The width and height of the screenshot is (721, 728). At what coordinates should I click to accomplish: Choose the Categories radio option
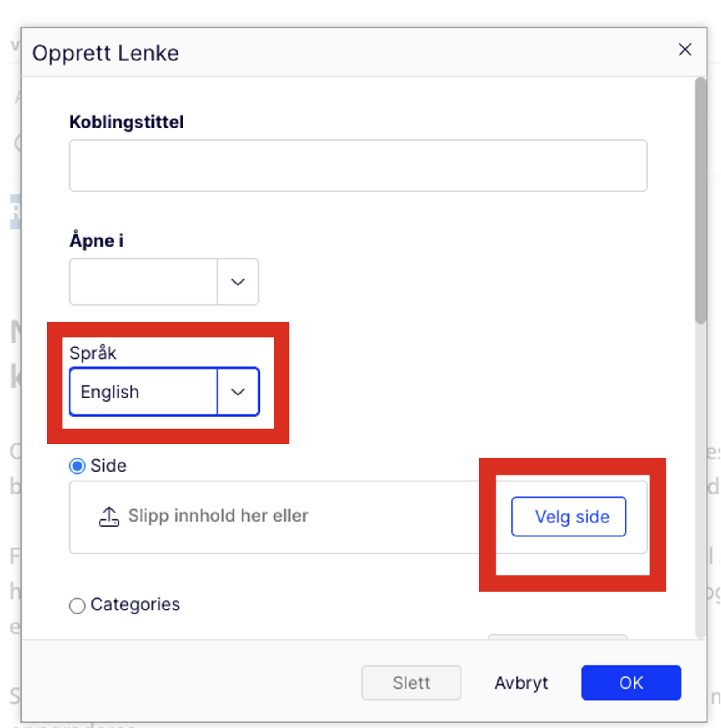point(77,605)
